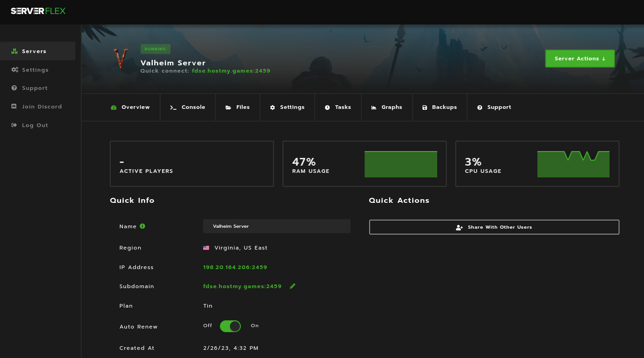Click the quick connect address in header
The image size is (644, 358).
coord(231,71)
